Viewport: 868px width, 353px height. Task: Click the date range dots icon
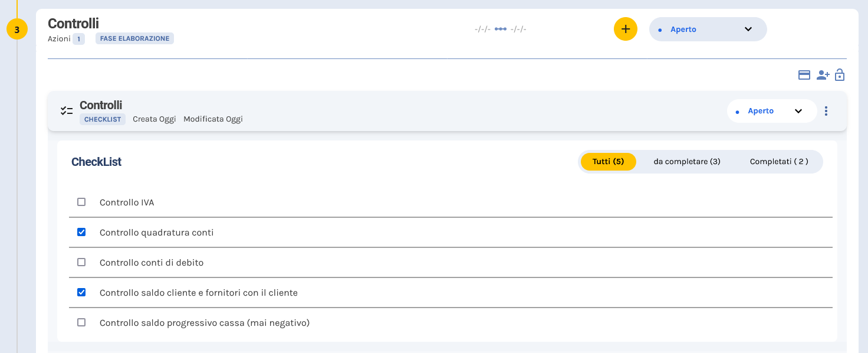tap(501, 29)
